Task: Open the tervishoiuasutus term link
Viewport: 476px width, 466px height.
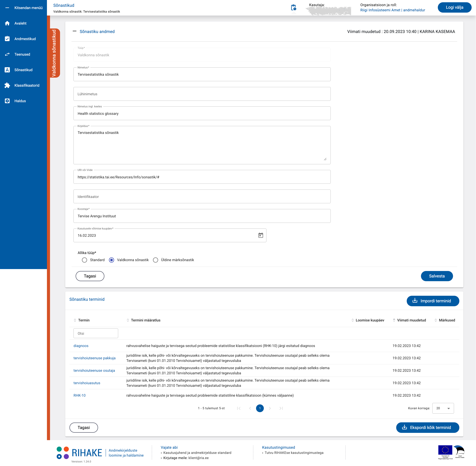Action: [x=87, y=383]
